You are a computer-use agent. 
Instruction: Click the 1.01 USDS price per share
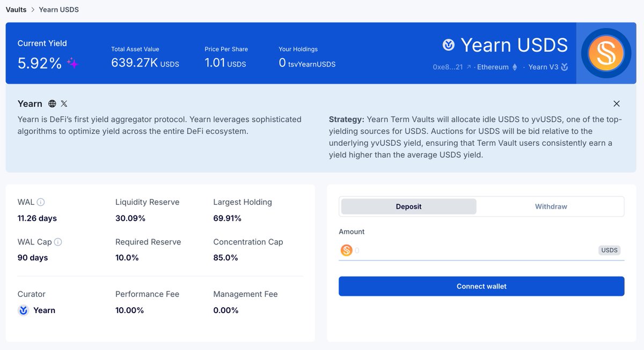coord(225,63)
